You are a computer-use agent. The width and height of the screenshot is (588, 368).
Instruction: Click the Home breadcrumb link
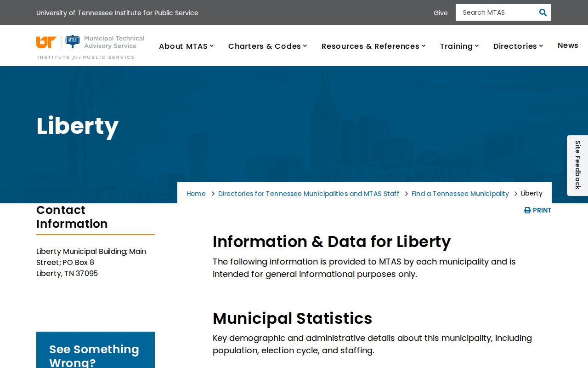click(x=196, y=194)
